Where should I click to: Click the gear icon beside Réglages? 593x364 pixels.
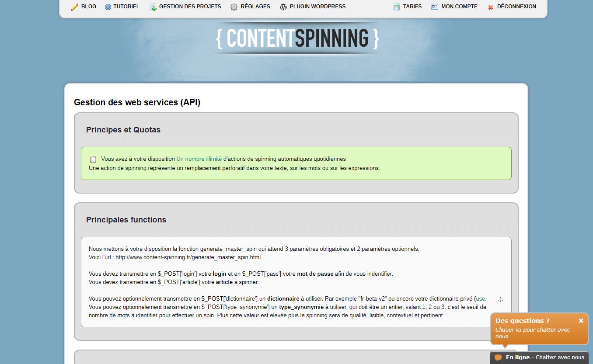pyautogui.click(x=234, y=7)
